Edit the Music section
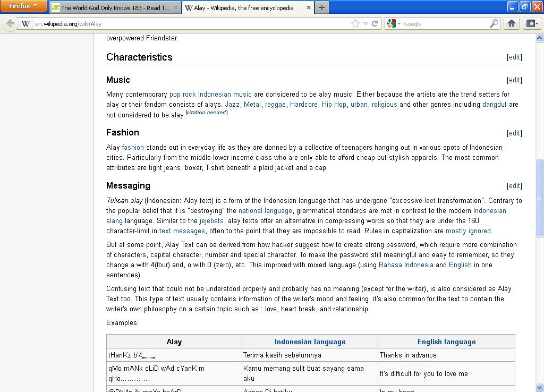This screenshot has height=392, width=544. pyautogui.click(x=514, y=80)
